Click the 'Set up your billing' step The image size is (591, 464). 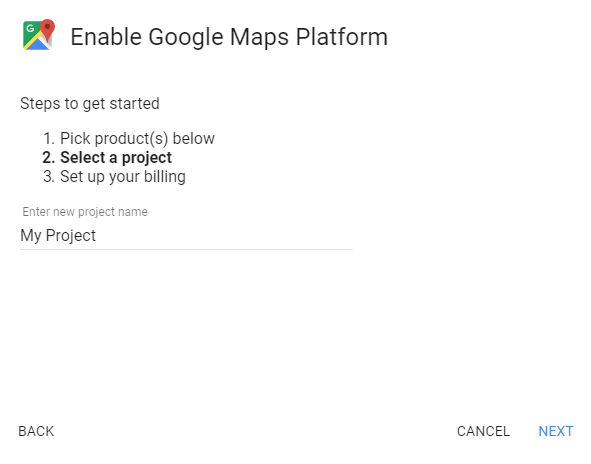tap(123, 177)
